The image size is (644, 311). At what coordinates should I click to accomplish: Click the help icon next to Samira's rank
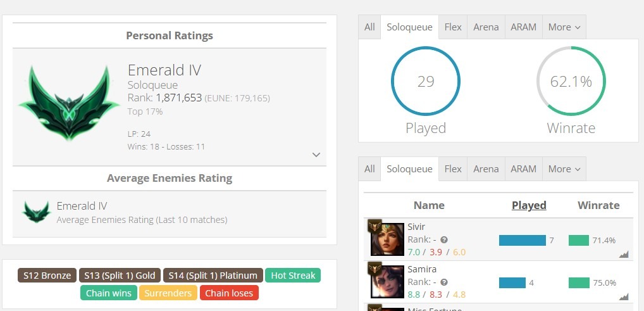pyautogui.click(x=444, y=282)
